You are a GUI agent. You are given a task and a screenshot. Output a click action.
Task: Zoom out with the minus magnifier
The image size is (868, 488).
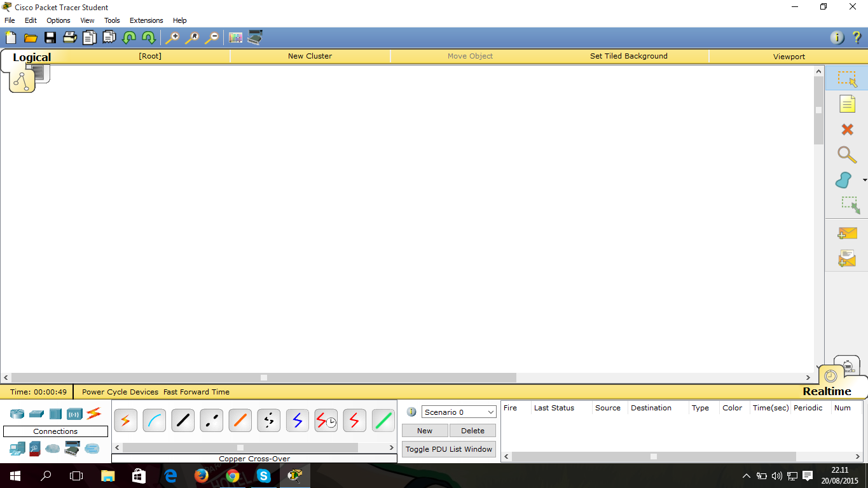212,38
